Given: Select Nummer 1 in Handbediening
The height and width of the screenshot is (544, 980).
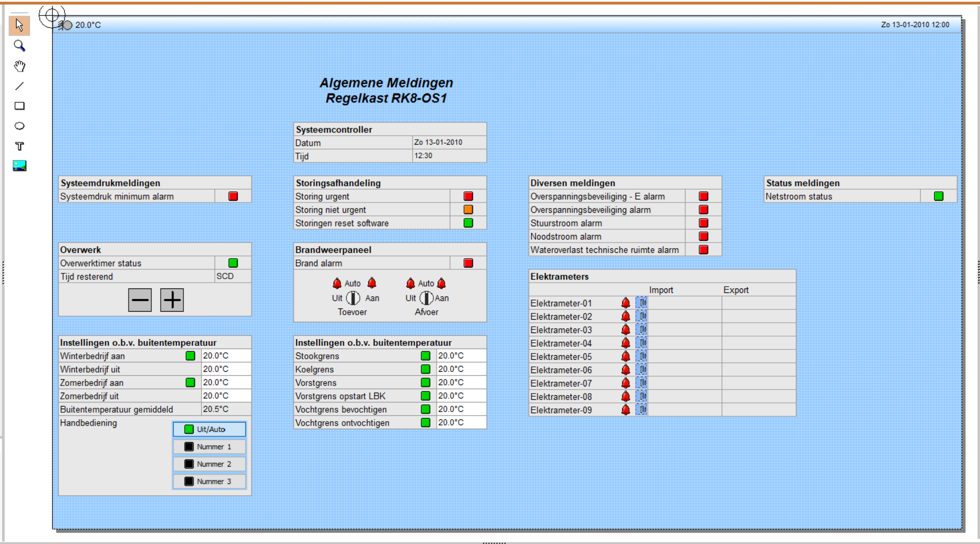Looking at the screenshot, I should 209,447.
